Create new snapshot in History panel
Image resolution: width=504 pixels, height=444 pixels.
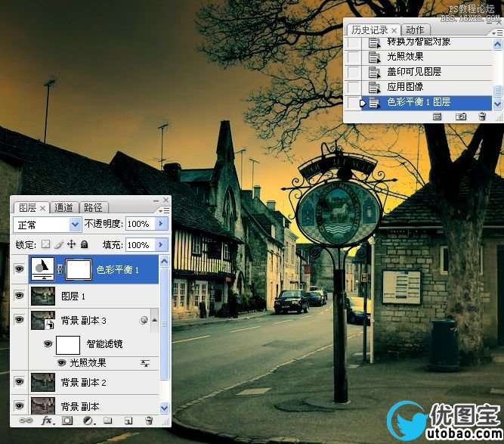pos(461,116)
